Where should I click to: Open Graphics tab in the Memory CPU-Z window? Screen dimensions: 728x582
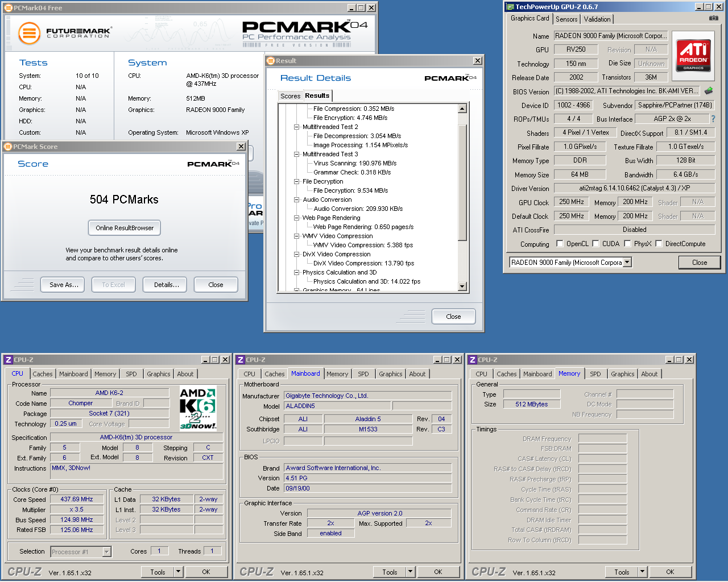click(623, 374)
